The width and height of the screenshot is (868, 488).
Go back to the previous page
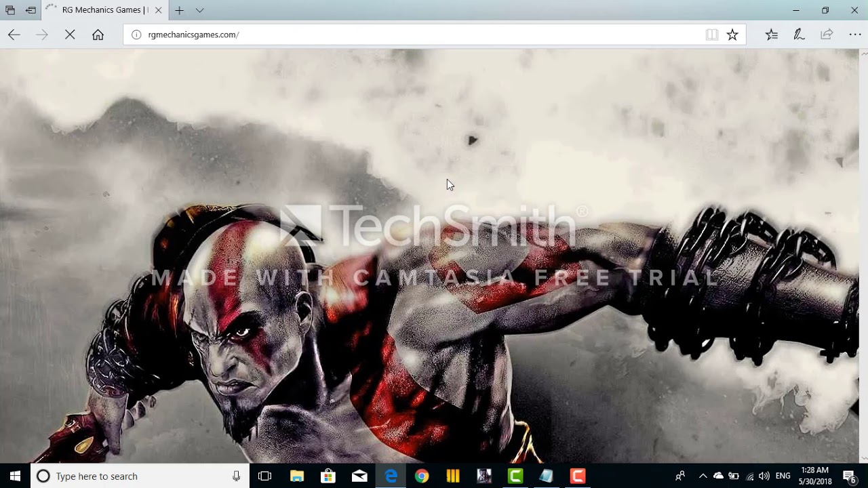[14, 35]
